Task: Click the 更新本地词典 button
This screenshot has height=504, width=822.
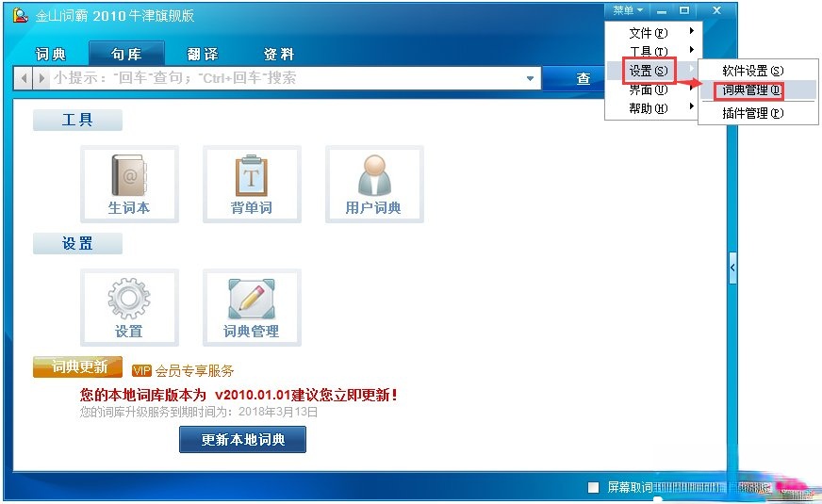Action: pos(242,439)
